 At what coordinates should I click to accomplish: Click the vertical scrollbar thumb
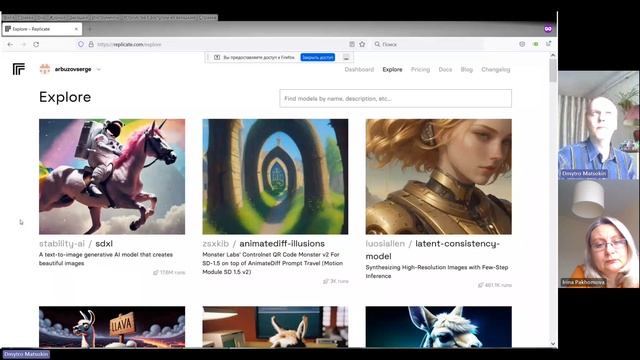point(553,70)
